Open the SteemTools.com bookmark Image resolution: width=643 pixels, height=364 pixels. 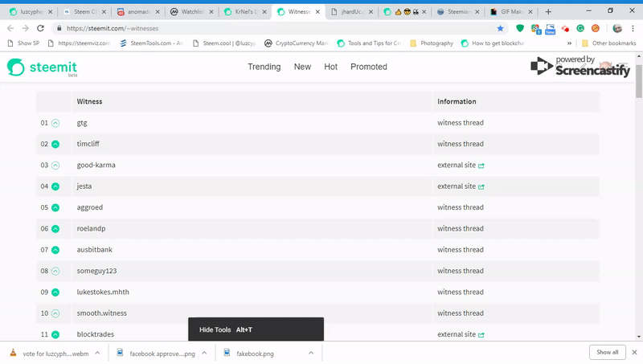[x=151, y=43]
